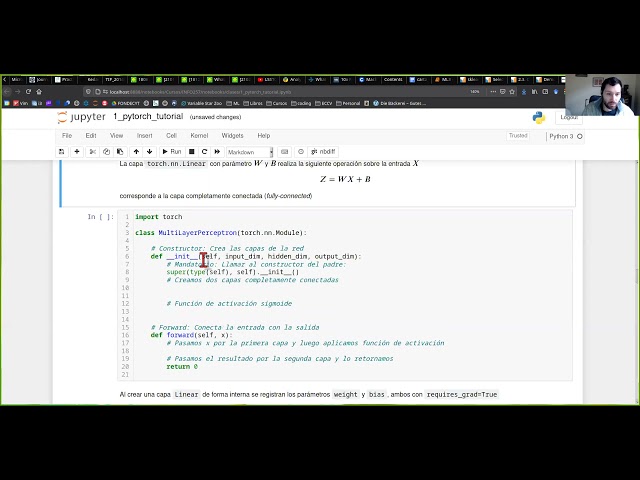This screenshot has height=480, width=640.
Task: Click the Jupyter logo
Action: click(82, 117)
